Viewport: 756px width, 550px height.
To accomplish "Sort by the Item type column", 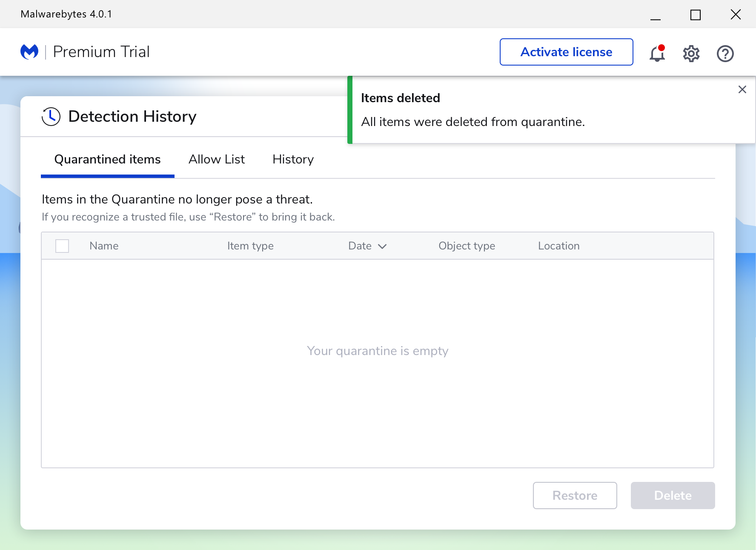I will click(x=250, y=246).
